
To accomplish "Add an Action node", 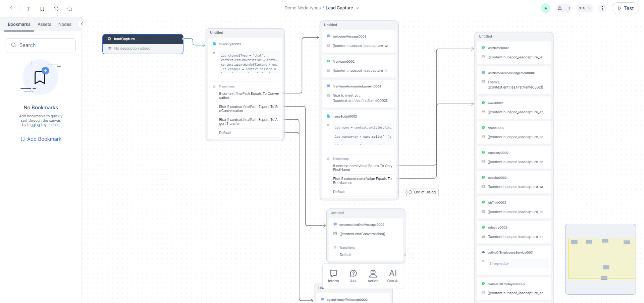I will point(373,276).
